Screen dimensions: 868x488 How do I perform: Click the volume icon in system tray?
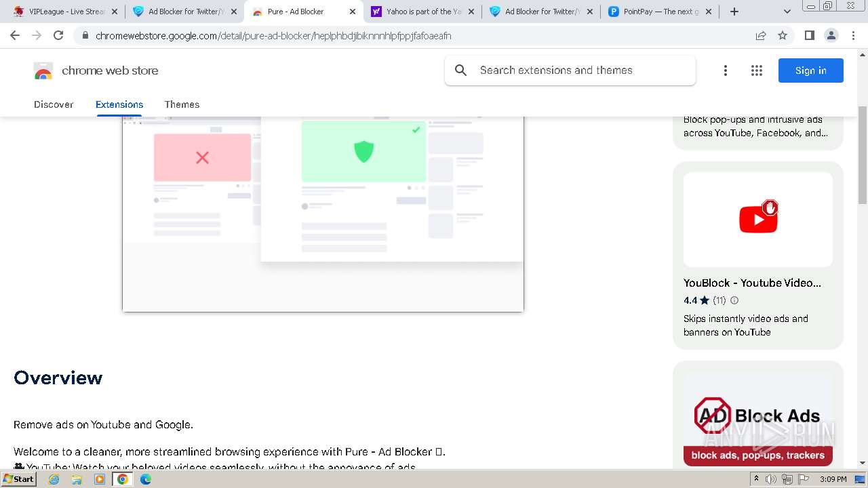[x=771, y=479]
